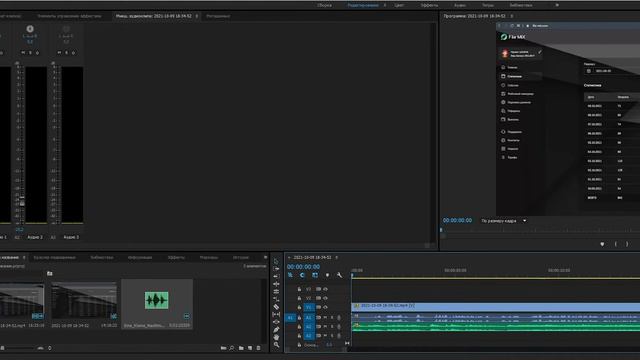
Task: Open Metadata panel tab
Action: click(x=218, y=16)
